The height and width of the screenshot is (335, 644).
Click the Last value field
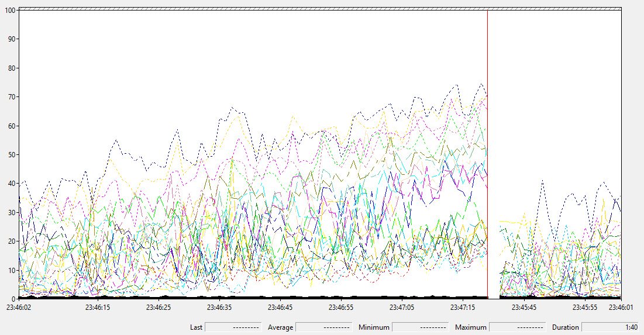point(233,327)
